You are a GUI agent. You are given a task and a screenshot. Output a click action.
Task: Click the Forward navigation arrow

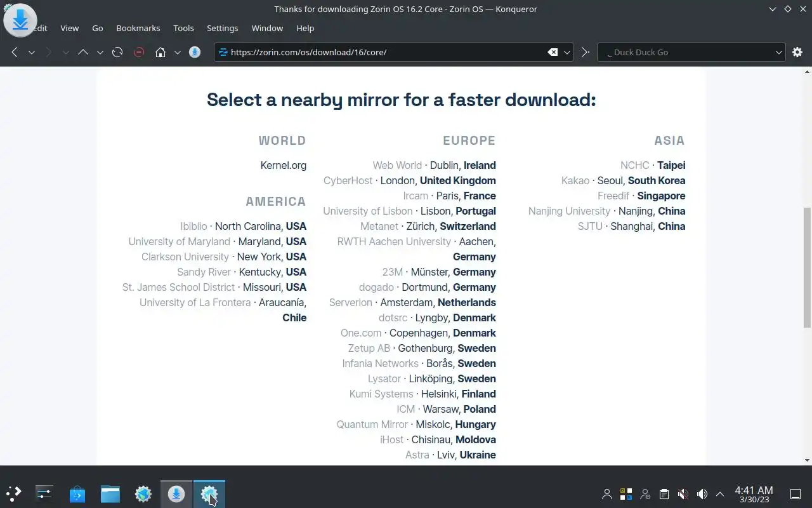click(x=48, y=52)
